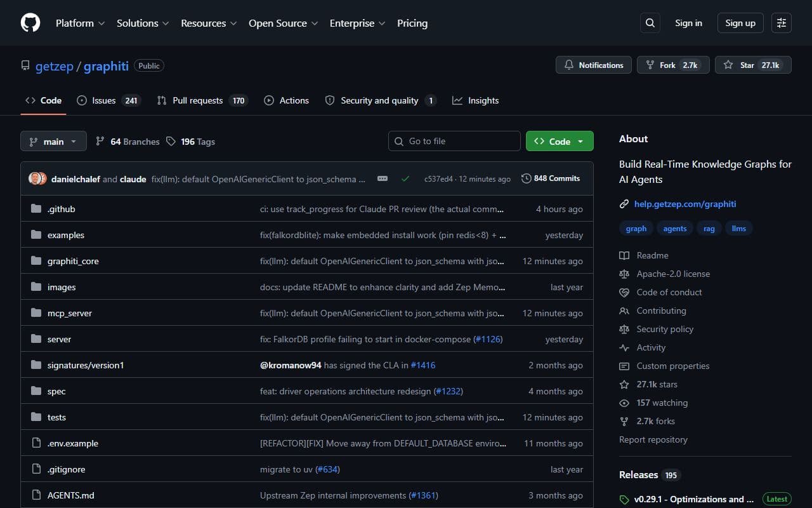Open the tests folder

(56, 417)
